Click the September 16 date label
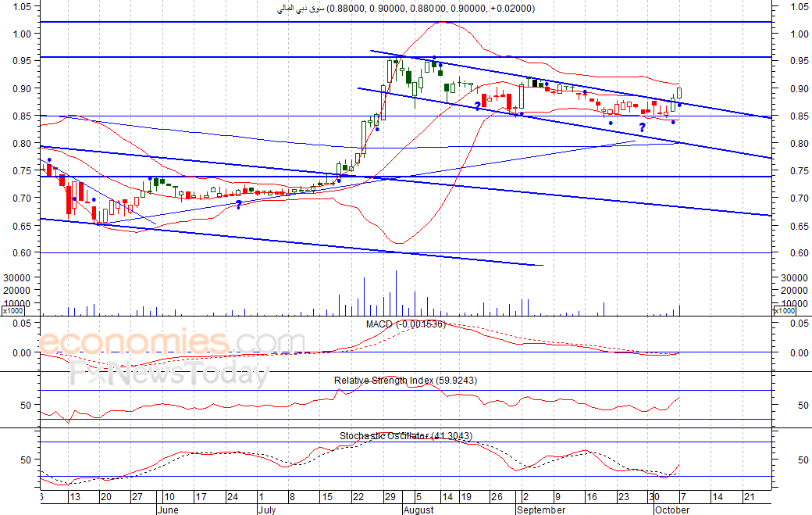 pyautogui.click(x=591, y=497)
